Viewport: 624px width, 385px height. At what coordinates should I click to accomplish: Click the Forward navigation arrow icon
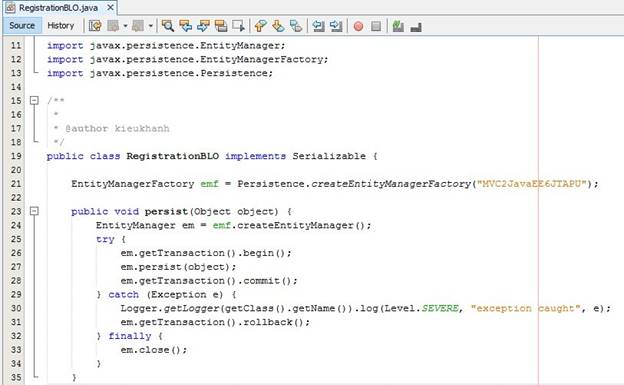pos(138,26)
